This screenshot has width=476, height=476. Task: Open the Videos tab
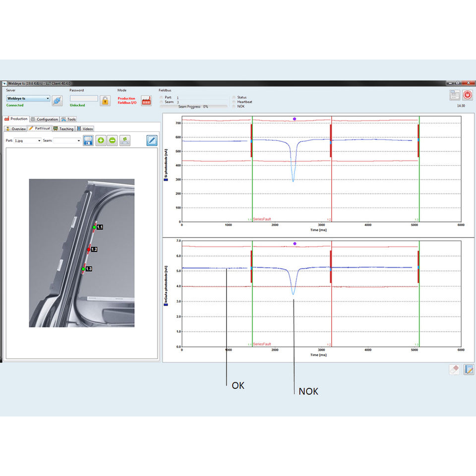[x=85, y=129]
